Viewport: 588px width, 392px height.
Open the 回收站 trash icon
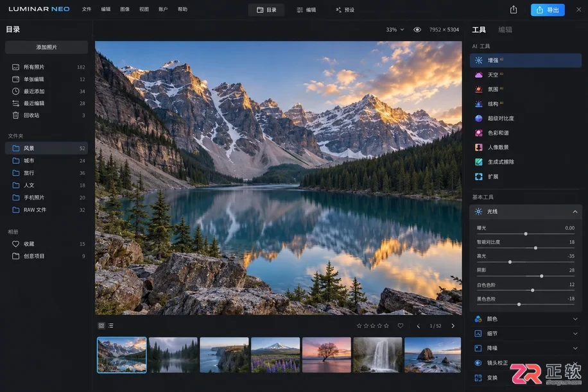pyautogui.click(x=15, y=115)
